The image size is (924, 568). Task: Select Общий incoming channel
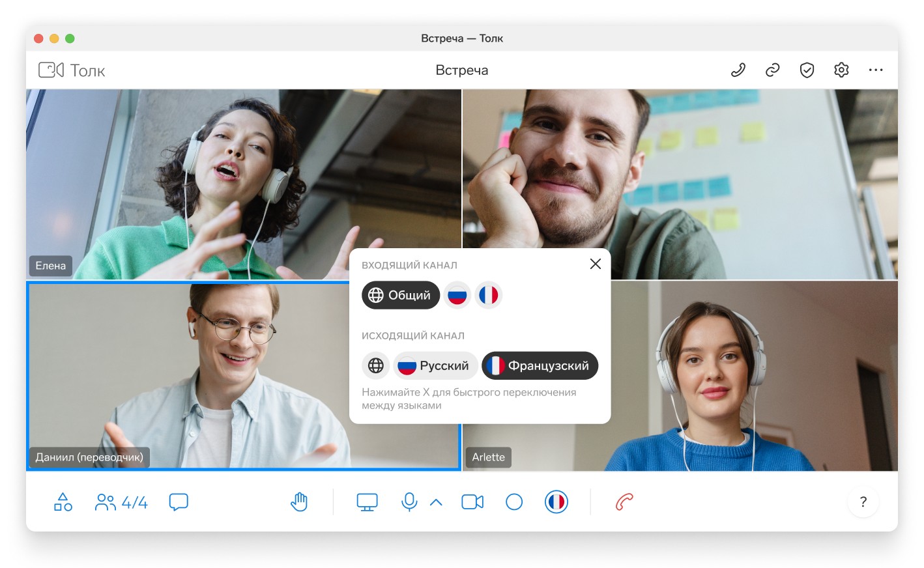[x=401, y=295]
